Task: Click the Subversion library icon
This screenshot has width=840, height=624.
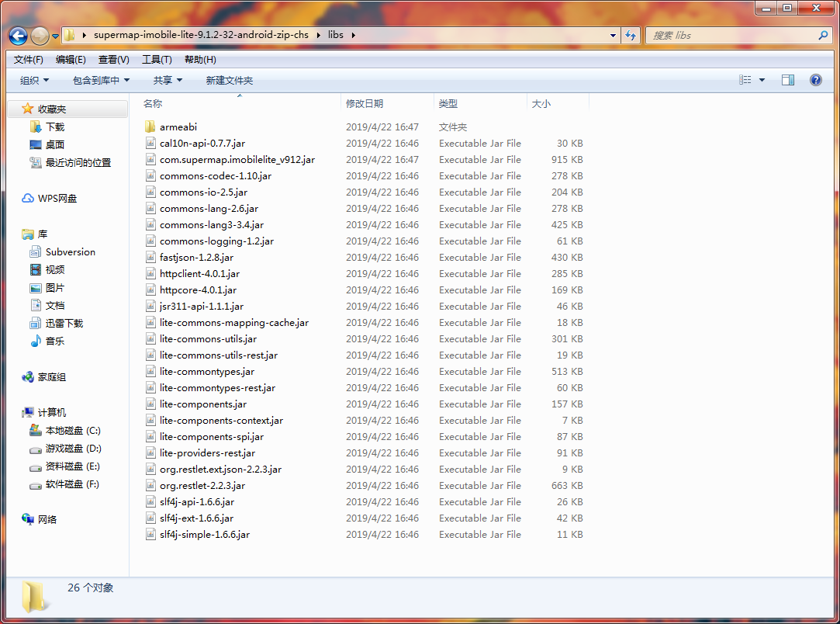Action: pyautogui.click(x=36, y=252)
